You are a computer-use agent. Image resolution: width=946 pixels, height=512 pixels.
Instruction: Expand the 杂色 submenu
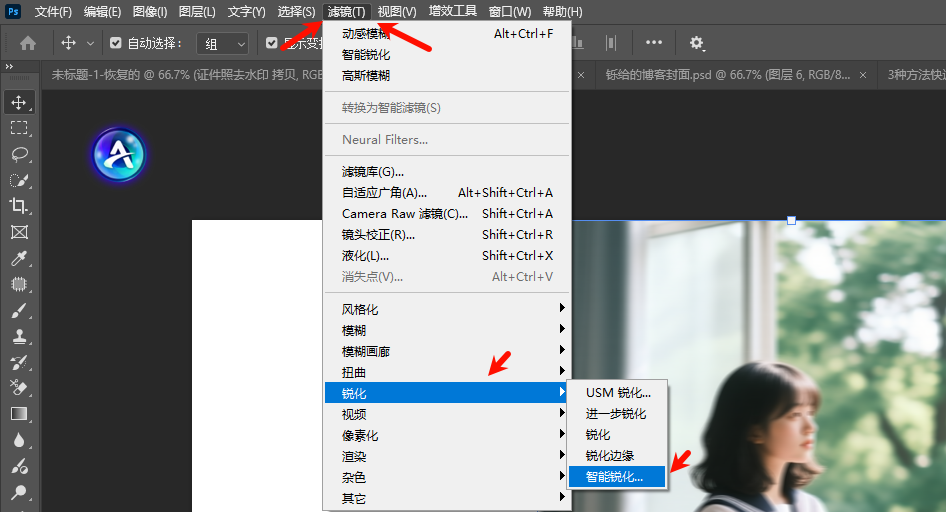447,478
